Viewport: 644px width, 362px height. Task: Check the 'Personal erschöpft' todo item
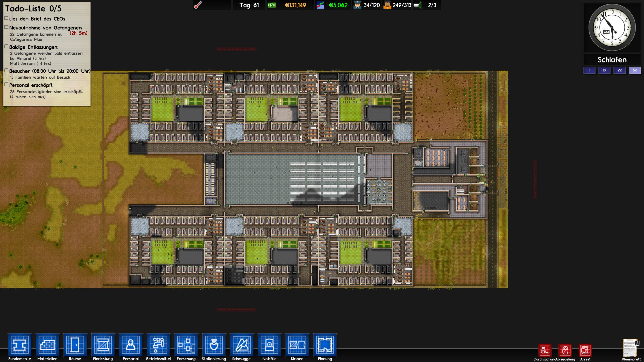(6, 85)
